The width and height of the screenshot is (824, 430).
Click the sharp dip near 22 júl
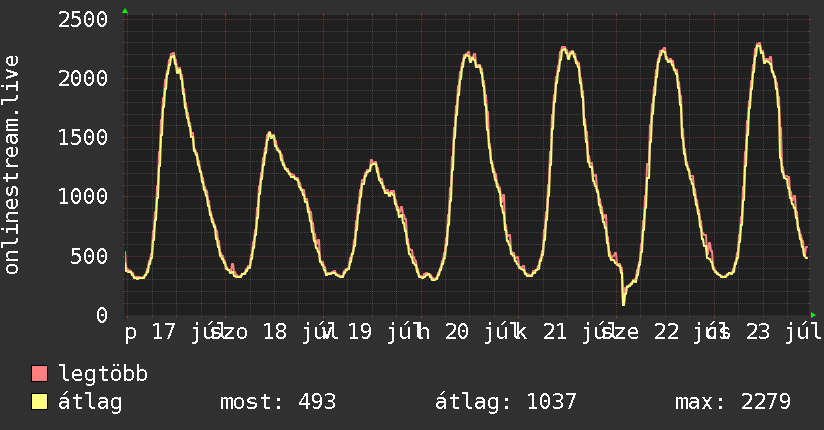point(624,303)
